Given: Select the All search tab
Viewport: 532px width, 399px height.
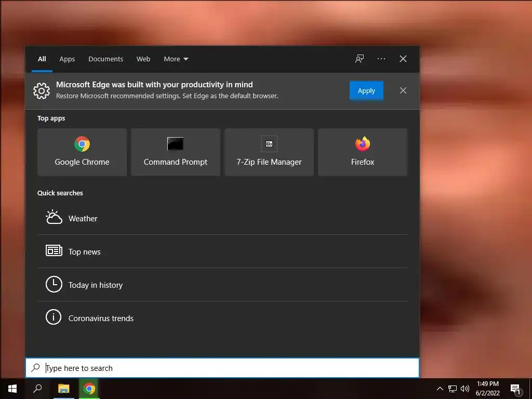Looking at the screenshot, I should pos(42,59).
